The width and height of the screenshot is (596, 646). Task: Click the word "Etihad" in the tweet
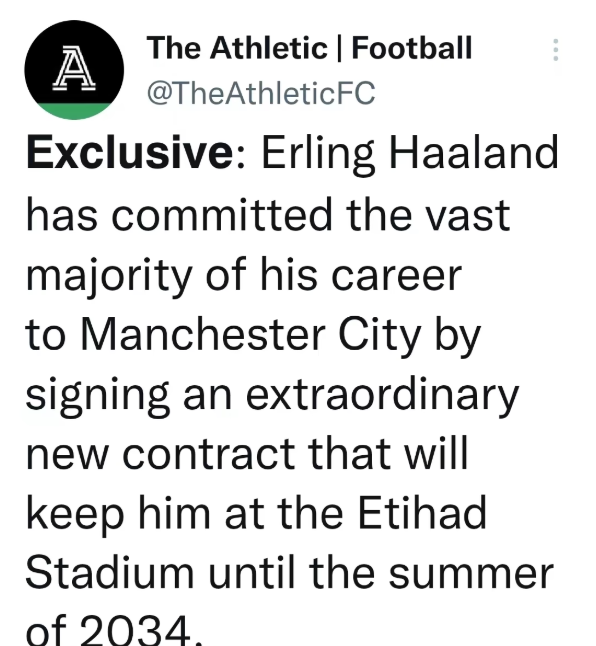[422, 513]
